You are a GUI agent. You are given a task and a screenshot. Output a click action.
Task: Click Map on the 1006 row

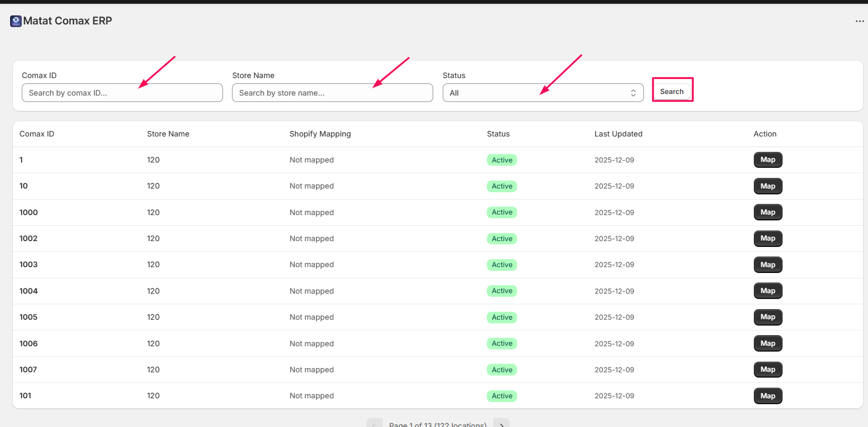(768, 344)
